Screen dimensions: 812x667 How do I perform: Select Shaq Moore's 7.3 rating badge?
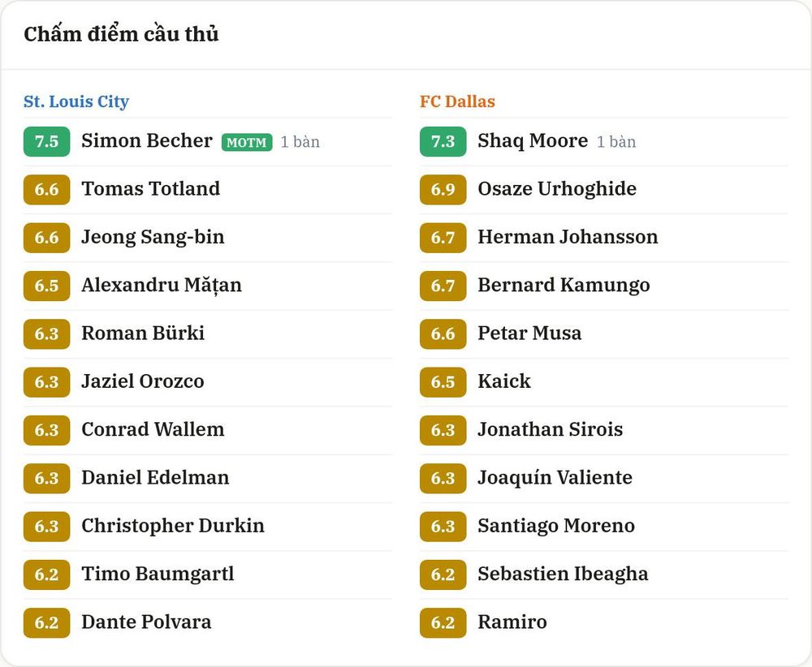[443, 141]
